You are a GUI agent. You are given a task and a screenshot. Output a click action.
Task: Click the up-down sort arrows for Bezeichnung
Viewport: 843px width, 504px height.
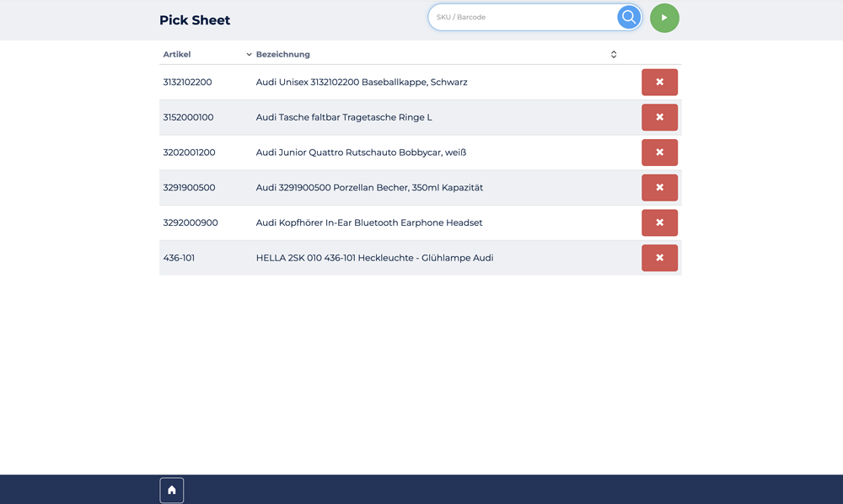tap(614, 55)
